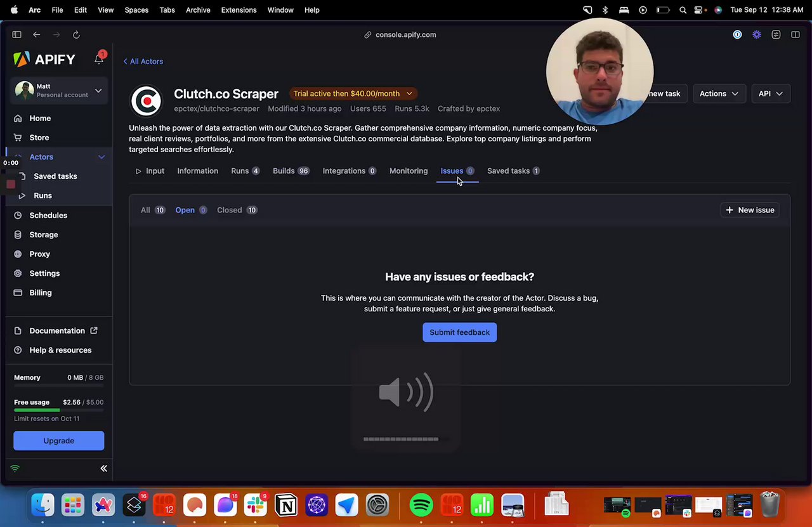Expand the trial pricing dropdown

tap(353, 93)
